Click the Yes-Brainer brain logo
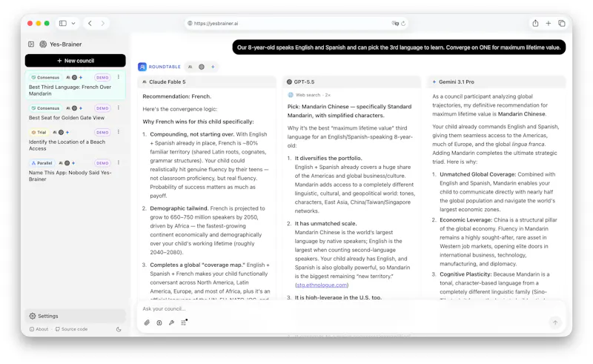 (x=43, y=44)
